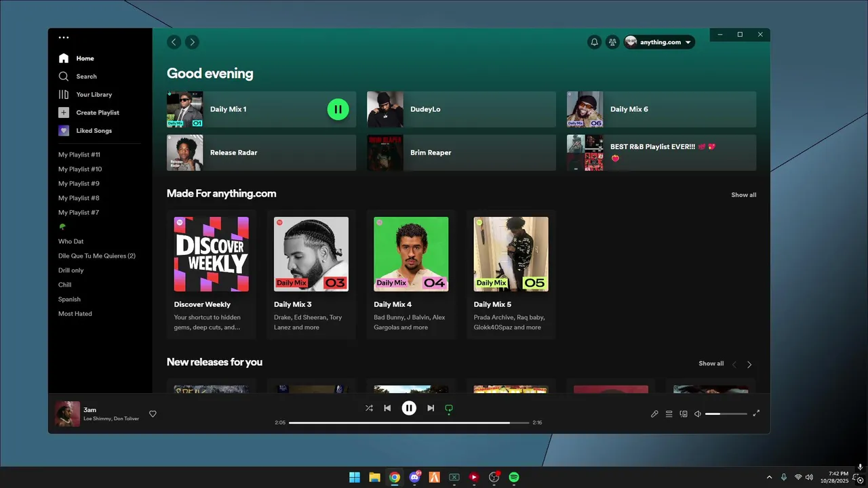Skip to the next track
This screenshot has width=868, height=488.
(431, 408)
